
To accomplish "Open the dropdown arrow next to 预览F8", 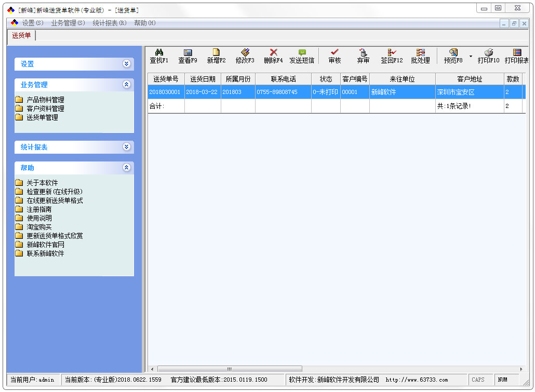I will [471, 56].
